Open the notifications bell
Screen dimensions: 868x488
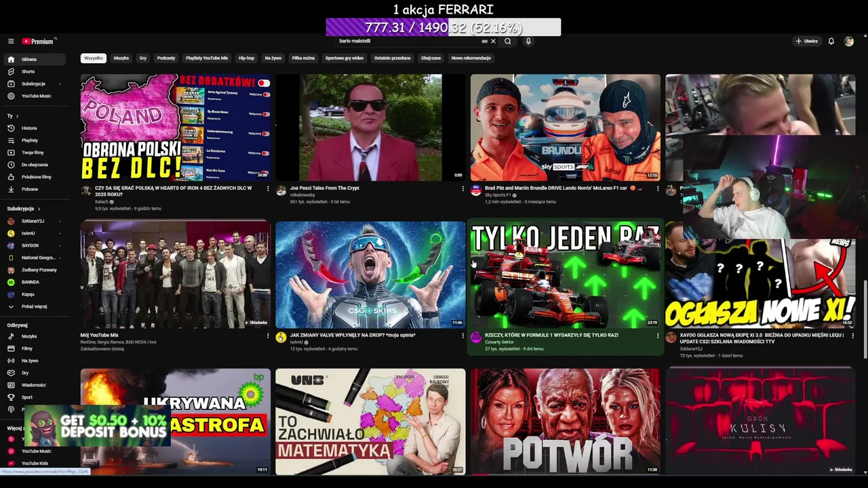coord(831,41)
